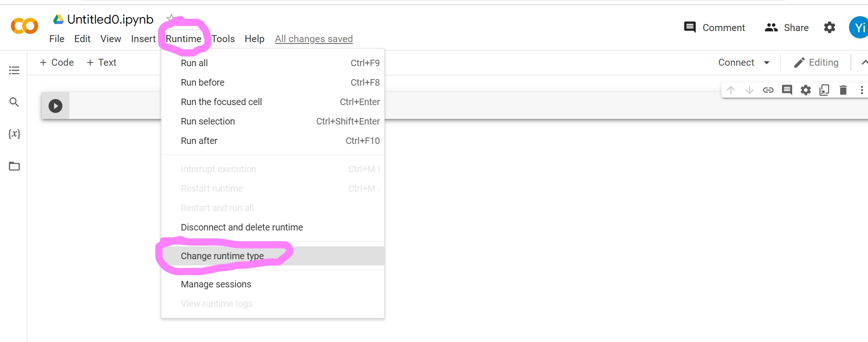868x342 pixels.
Task: Expand the Connect dropdown arrow
Action: coord(767,62)
